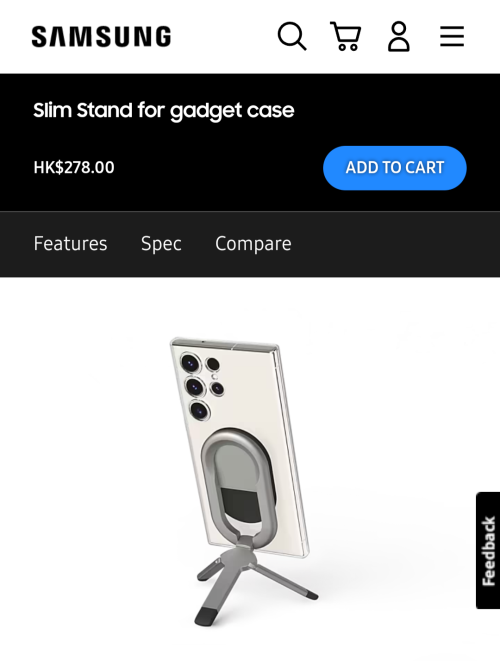Open the shopping cart icon
This screenshot has width=500, height=661.
click(x=345, y=36)
